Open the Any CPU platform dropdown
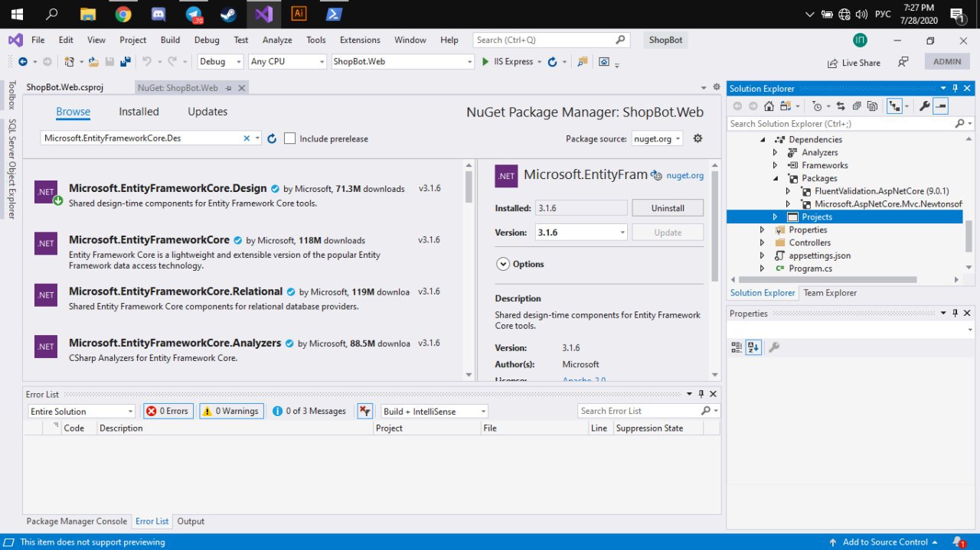The height and width of the screenshot is (550, 980). click(x=288, y=62)
